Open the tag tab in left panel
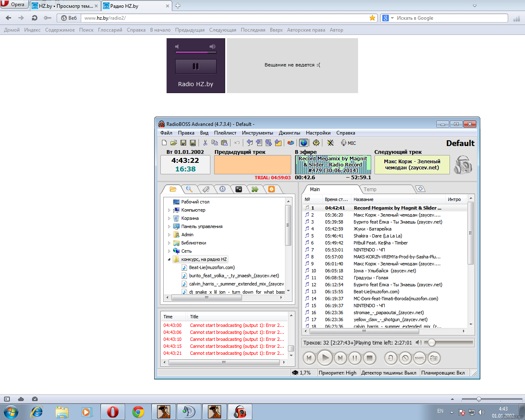 pyautogui.click(x=206, y=189)
